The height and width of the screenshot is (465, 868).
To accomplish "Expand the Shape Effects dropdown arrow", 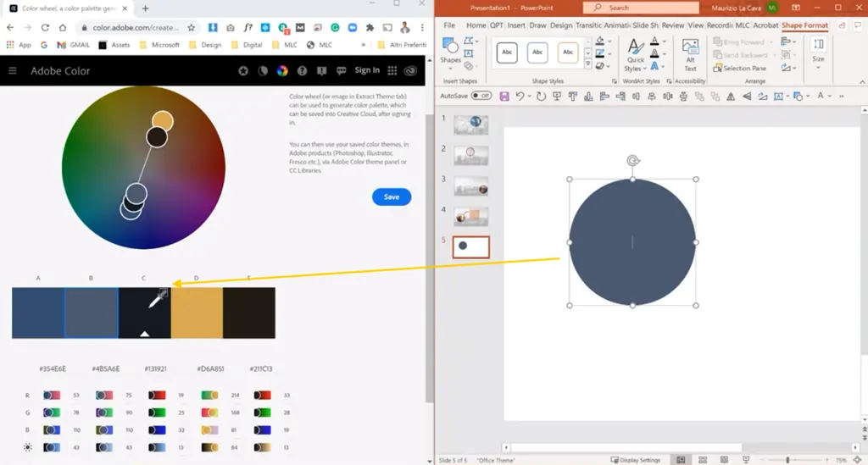I will coord(609,66).
